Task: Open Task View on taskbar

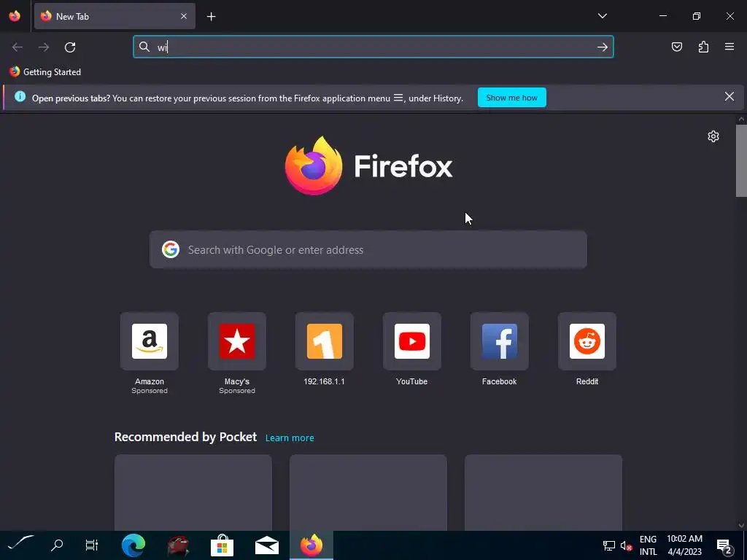Action: [x=91, y=545]
